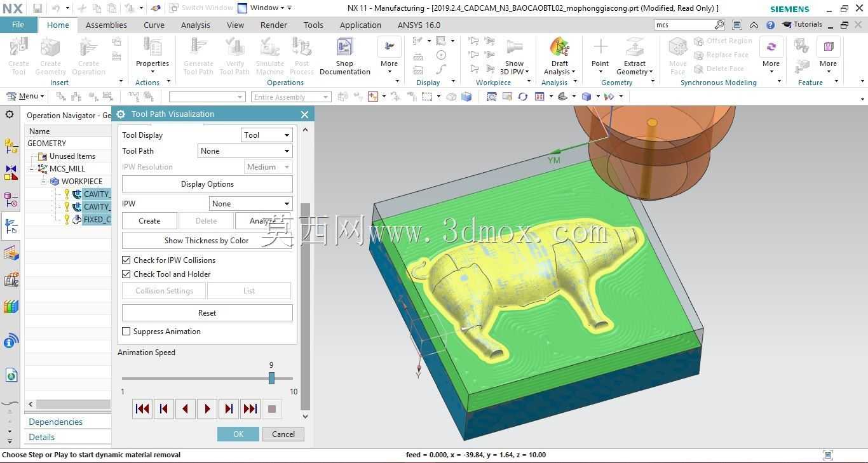868x463 pixels.
Task: Cancel the Tool Path Visualization dialog
Action: coord(283,434)
